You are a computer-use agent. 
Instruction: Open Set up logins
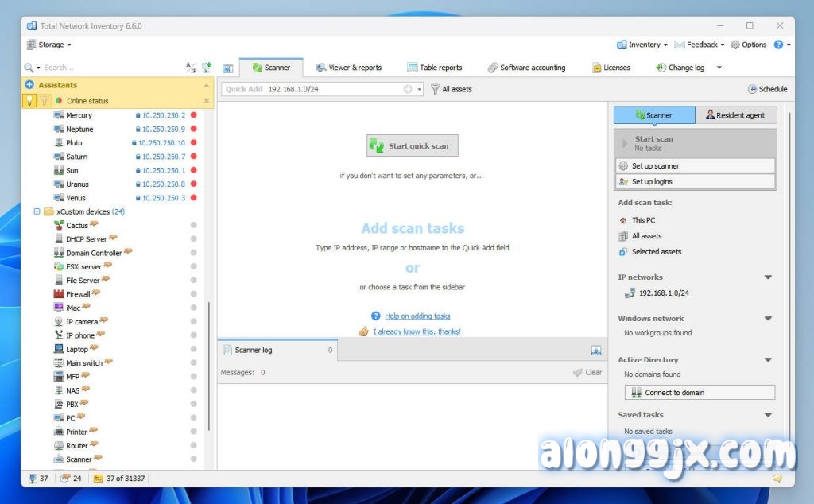pos(651,182)
